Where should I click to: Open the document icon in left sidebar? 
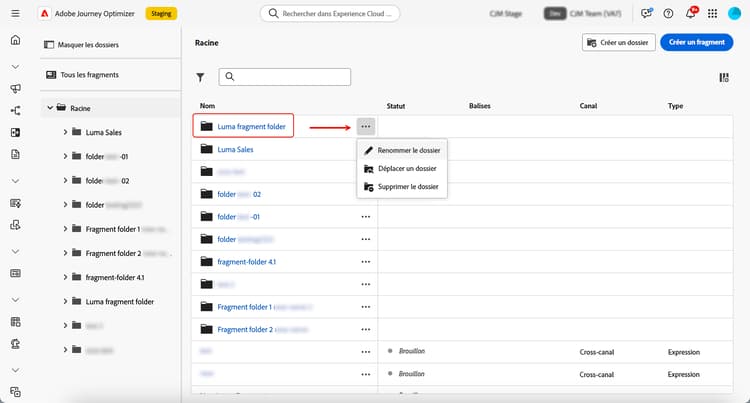pyautogui.click(x=15, y=154)
